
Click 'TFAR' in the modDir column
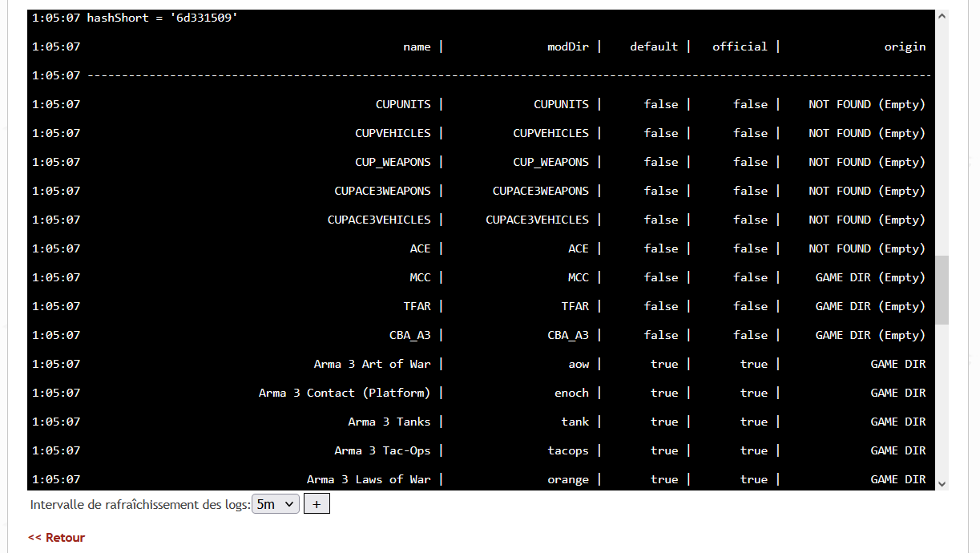pos(575,306)
